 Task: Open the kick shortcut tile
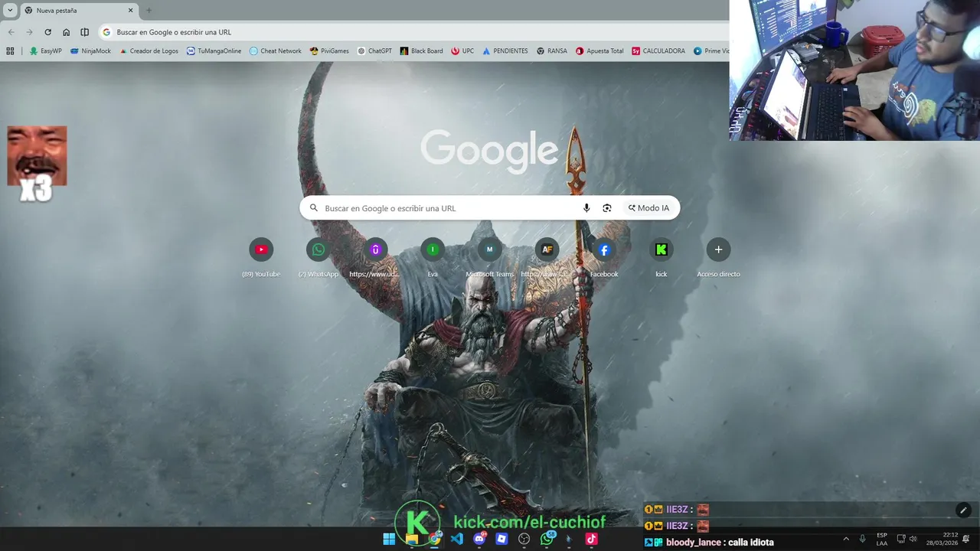point(661,257)
